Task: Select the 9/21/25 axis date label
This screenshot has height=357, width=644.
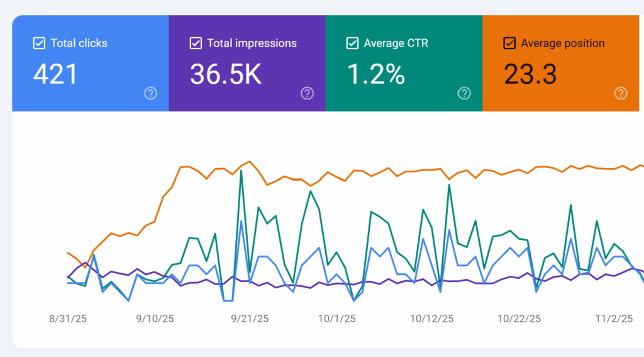Action: [x=250, y=319]
